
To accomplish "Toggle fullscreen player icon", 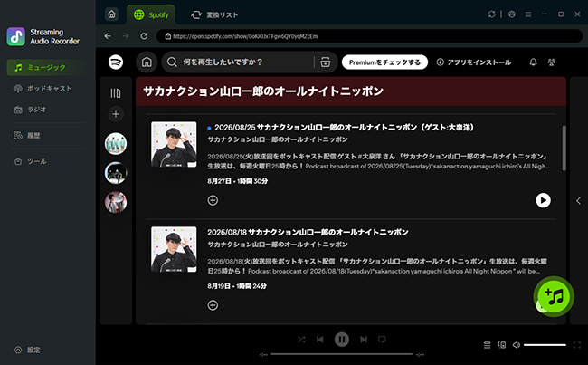I will (577, 345).
